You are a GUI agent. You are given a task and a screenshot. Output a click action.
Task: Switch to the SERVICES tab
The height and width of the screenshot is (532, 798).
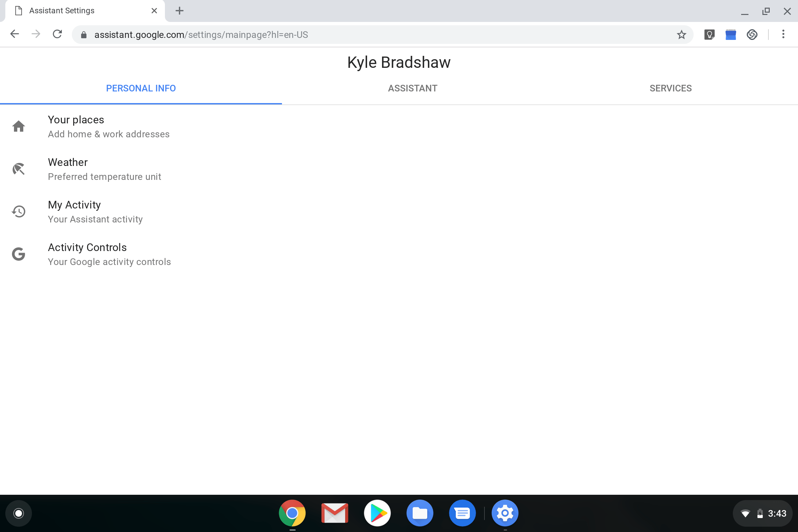tap(671, 88)
